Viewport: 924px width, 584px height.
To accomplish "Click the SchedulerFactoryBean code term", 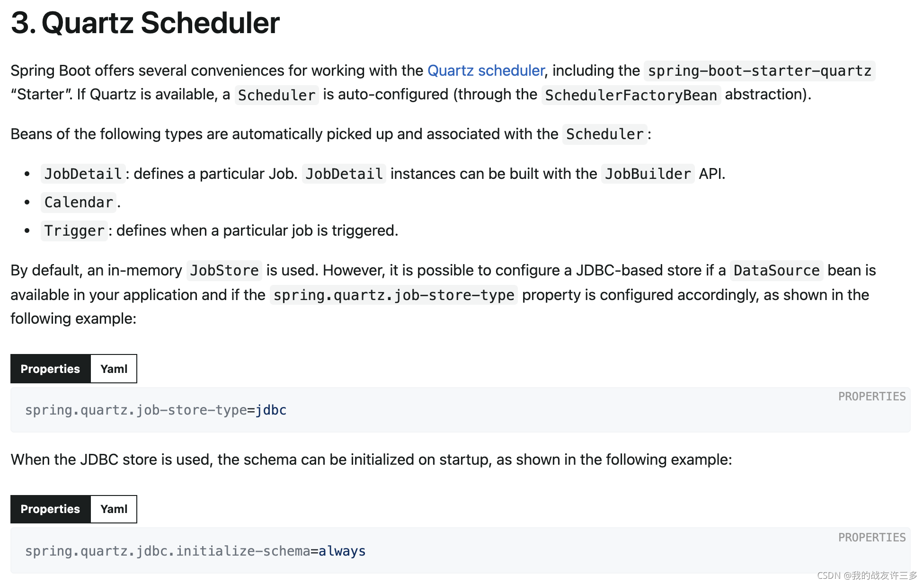I will click(631, 95).
